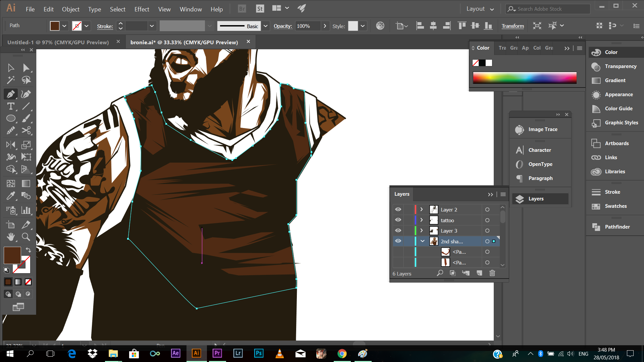Locate object using Layers magnifier icon
Screen dimensions: 644x362
[440, 273]
